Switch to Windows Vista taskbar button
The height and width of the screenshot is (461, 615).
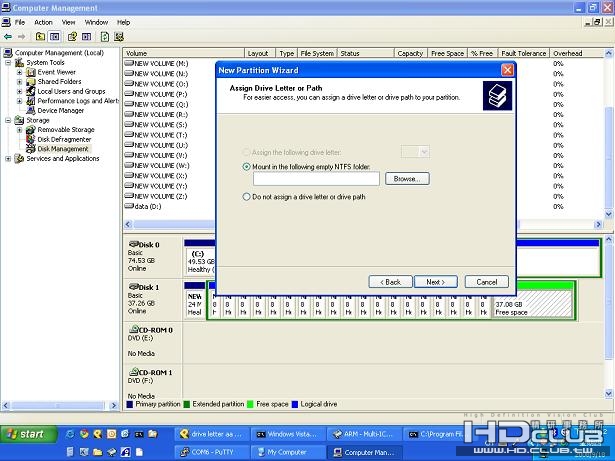288,434
